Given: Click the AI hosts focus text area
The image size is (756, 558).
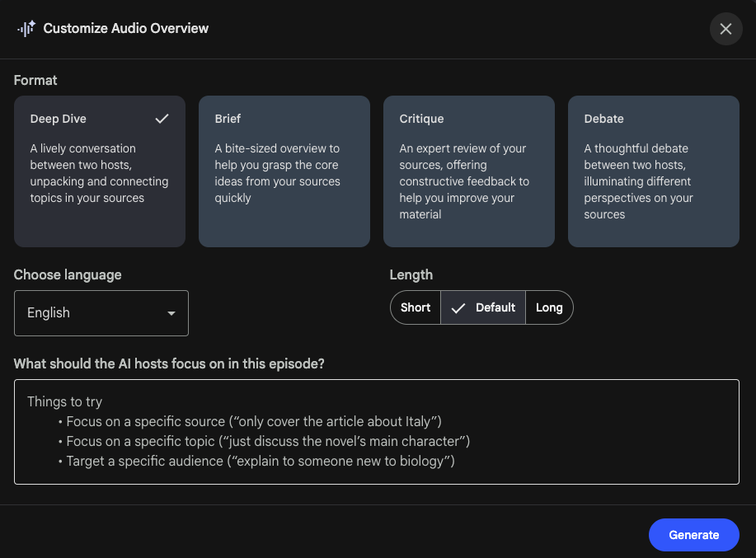Looking at the screenshot, I should [377, 430].
